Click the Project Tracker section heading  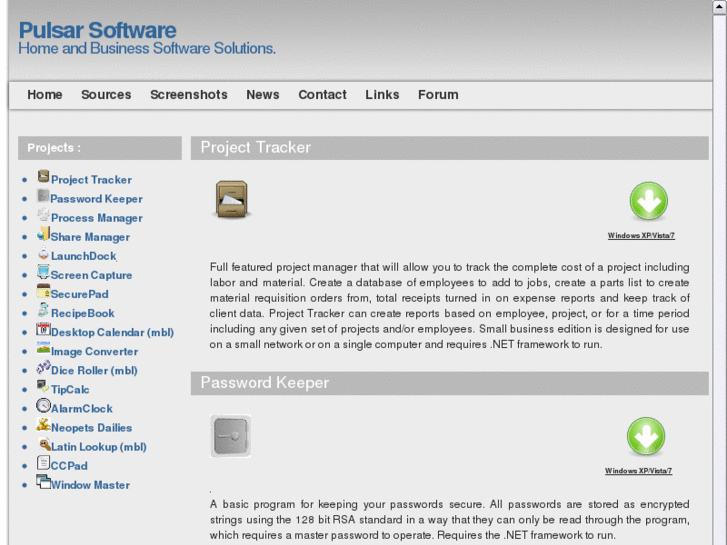pos(255,147)
